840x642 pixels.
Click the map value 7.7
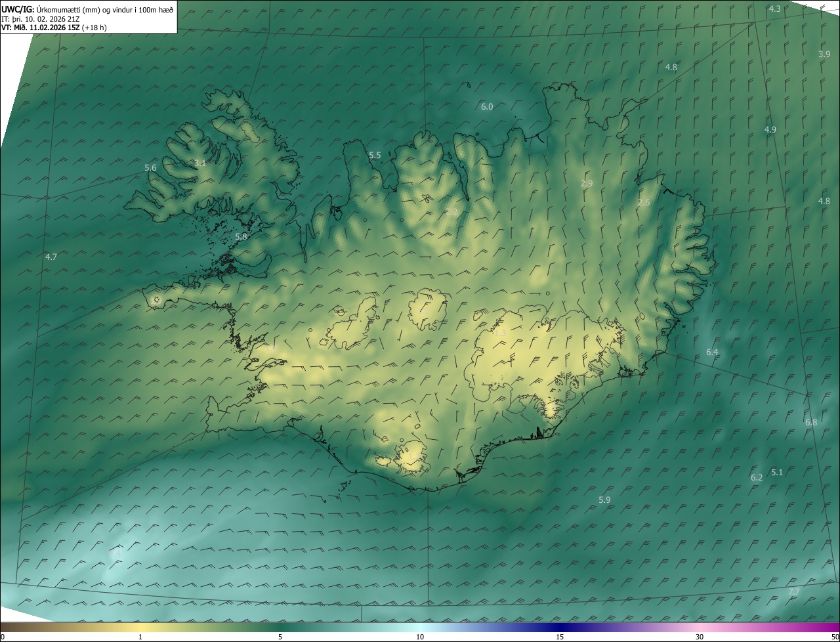pyautogui.click(x=793, y=592)
